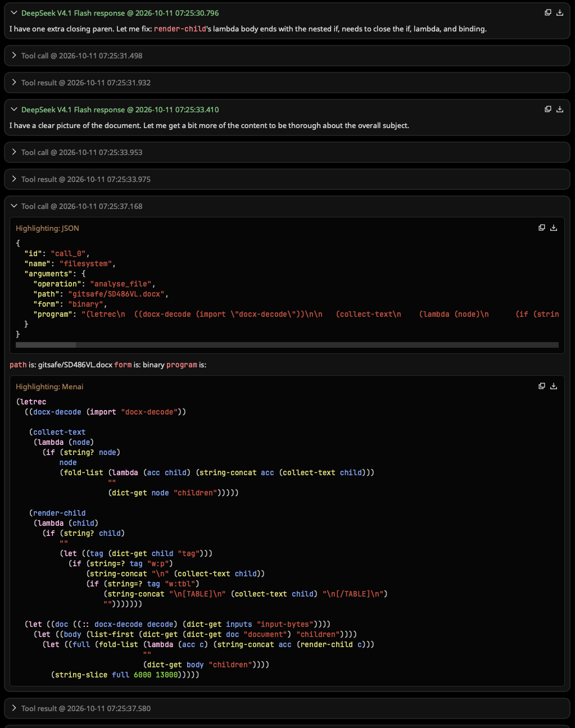Copy the 07:25:33.410 DeepSeek response
The height and width of the screenshot is (728, 575).
coord(548,109)
